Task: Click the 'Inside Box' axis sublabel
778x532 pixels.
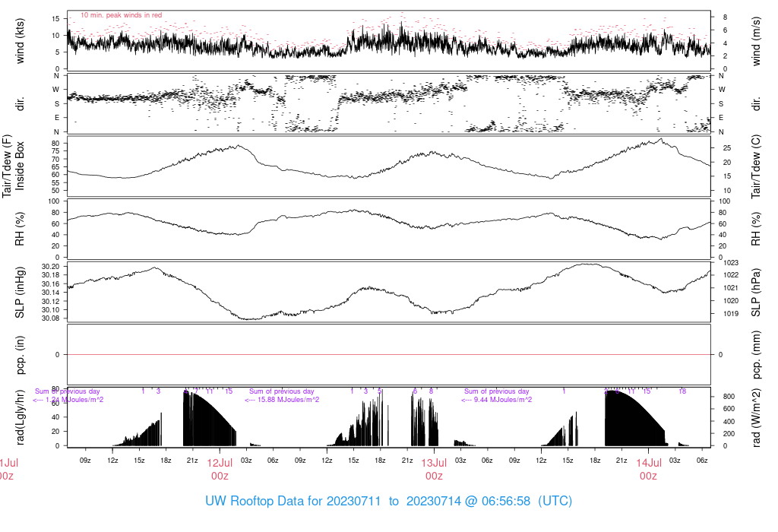Action: pos(20,166)
